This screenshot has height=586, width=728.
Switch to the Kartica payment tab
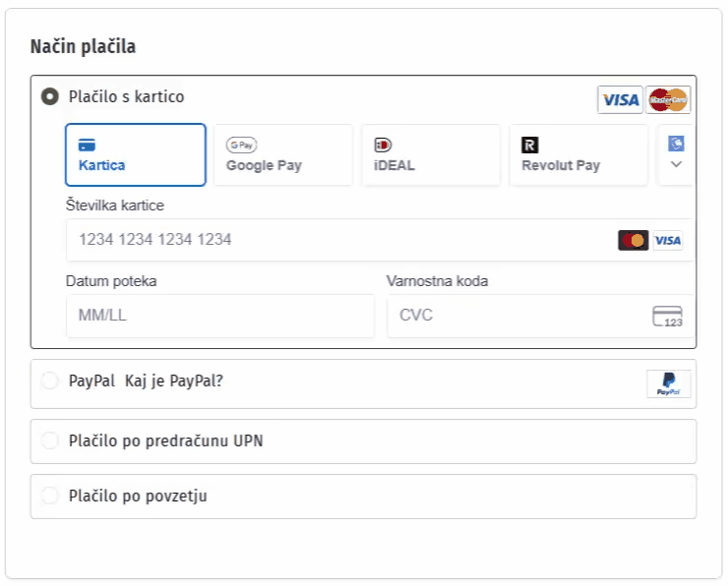point(135,154)
